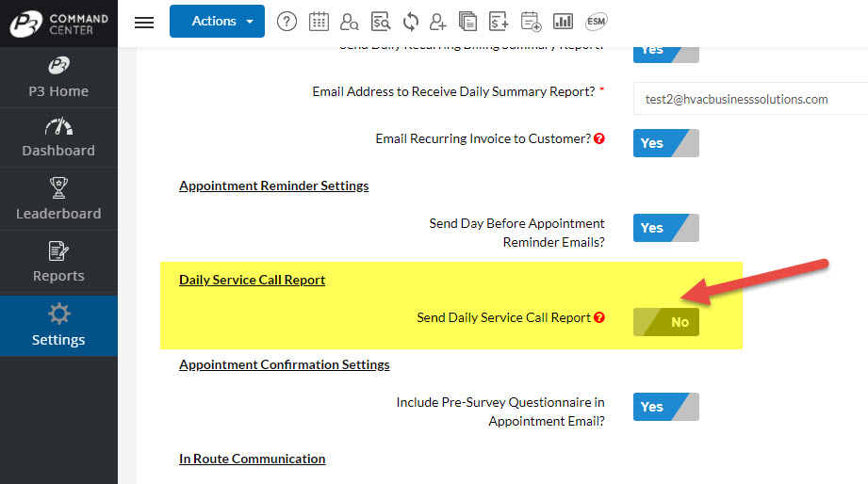The height and width of the screenshot is (484, 868).
Task: Enable Send Daily Service Call Report toggle
Action: point(665,322)
